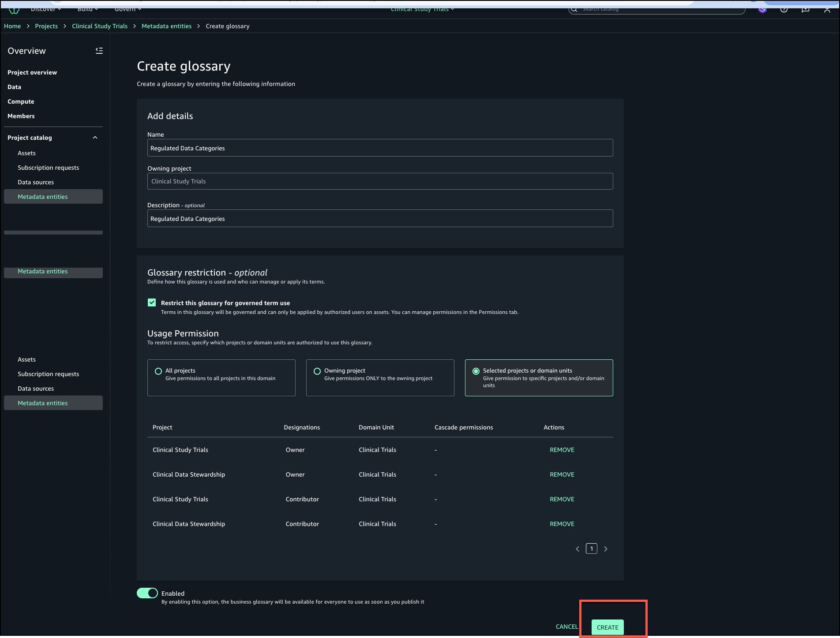Go to previous page of projects table

tap(577, 549)
